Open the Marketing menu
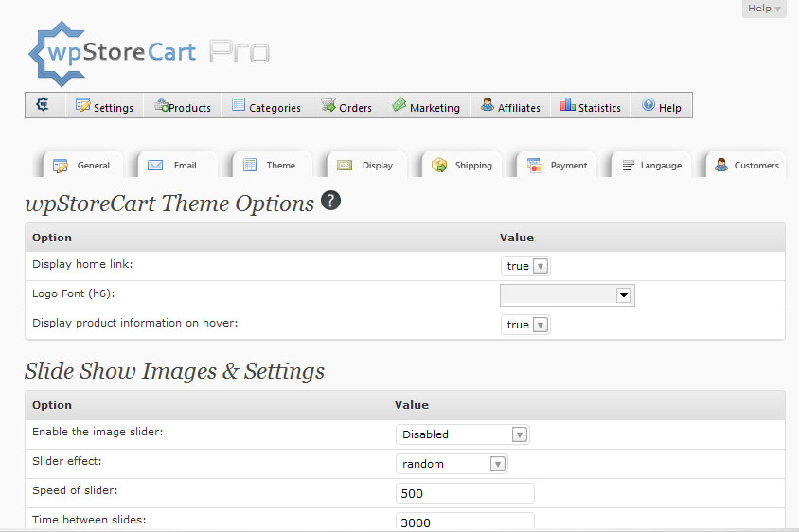This screenshot has width=799, height=532. coord(426,105)
